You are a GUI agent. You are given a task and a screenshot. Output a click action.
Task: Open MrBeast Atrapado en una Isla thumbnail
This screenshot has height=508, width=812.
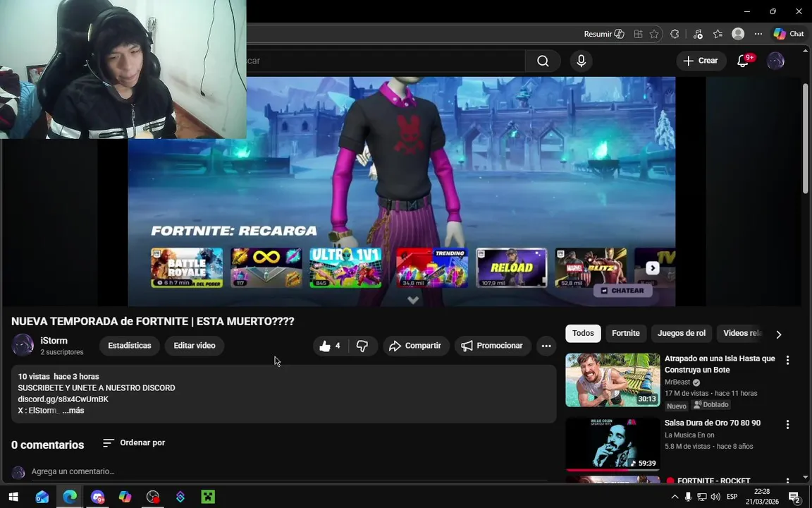click(x=613, y=380)
